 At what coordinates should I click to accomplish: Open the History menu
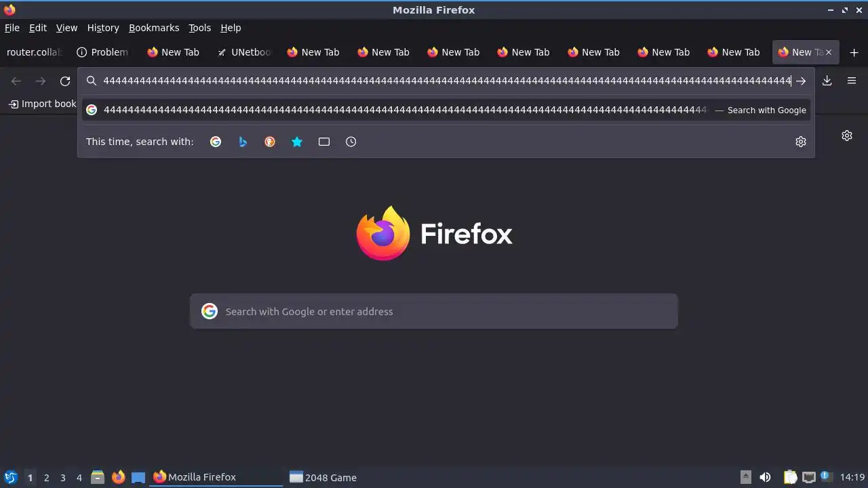point(103,28)
